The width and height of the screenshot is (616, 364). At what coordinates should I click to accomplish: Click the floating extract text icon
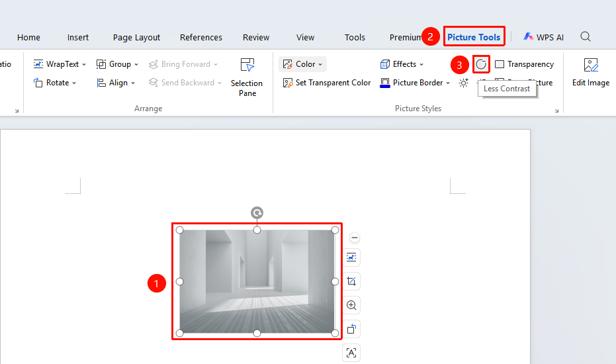pyautogui.click(x=351, y=353)
